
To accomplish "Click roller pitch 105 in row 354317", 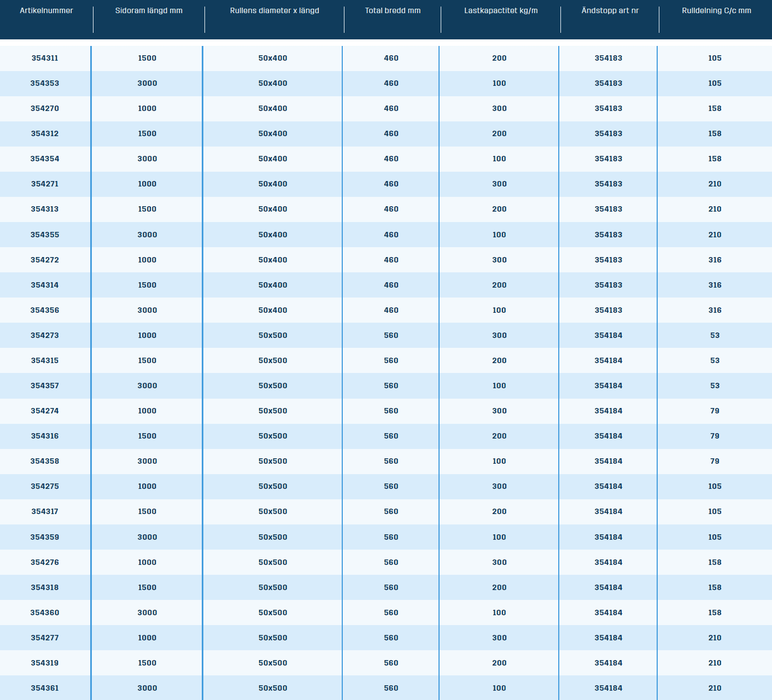I will coord(715,511).
